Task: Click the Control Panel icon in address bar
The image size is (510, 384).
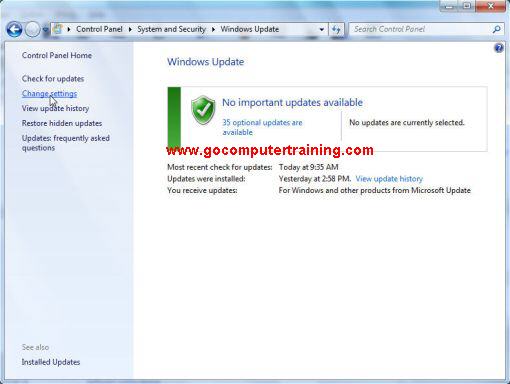Action: pos(58,29)
